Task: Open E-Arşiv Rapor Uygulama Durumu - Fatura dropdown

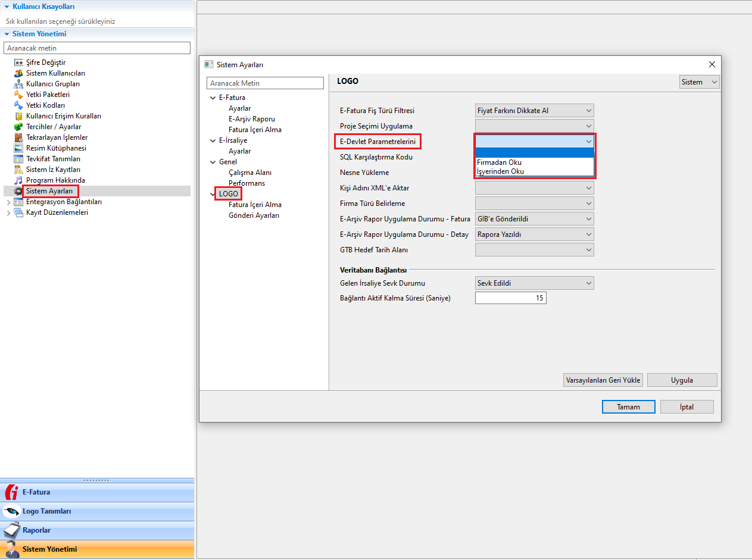Action: point(535,219)
